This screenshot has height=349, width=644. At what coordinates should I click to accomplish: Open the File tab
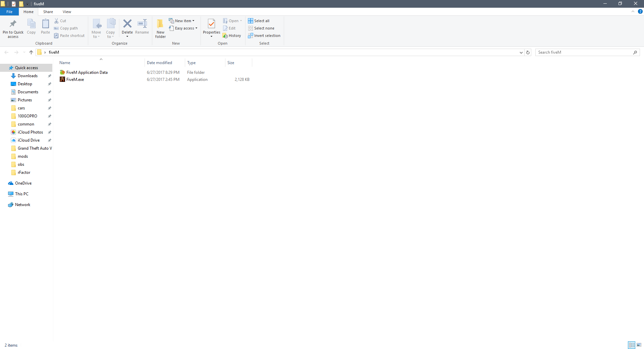tap(9, 12)
